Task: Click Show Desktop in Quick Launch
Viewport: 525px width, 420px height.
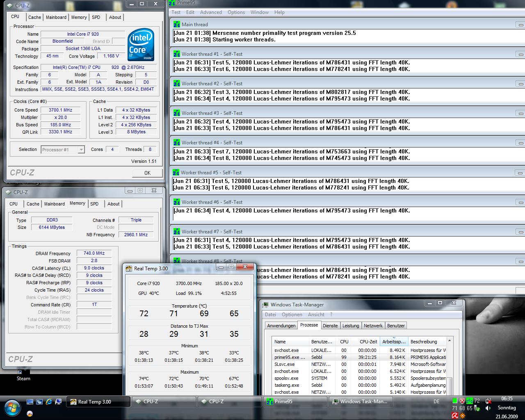Action: point(30,402)
